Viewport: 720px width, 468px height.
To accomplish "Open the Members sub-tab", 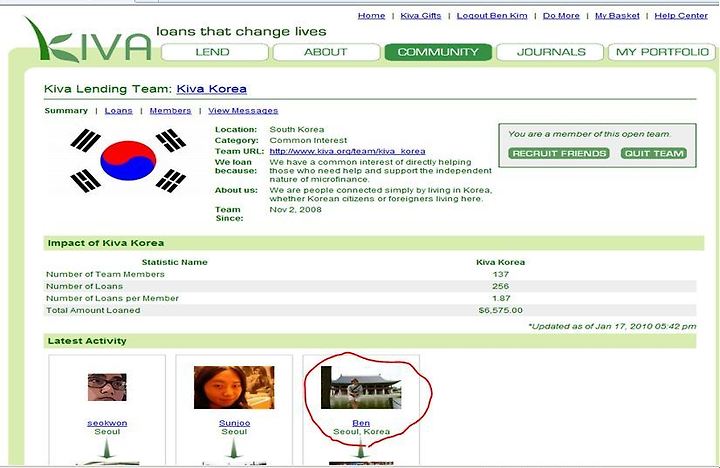I will coord(170,111).
